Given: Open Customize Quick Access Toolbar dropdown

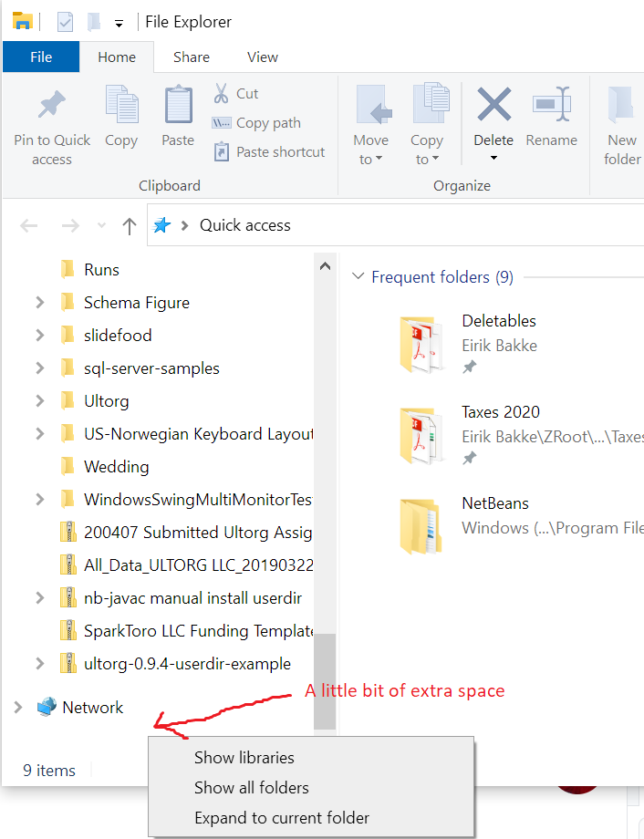Looking at the screenshot, I should (x=119, y=23).
